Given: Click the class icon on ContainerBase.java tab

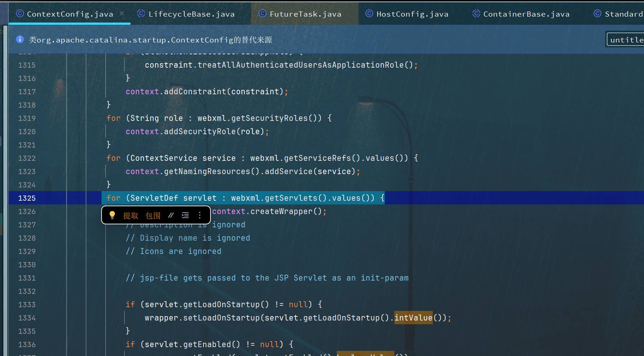Looking at the screenshot, I should [x=476, y=14].
